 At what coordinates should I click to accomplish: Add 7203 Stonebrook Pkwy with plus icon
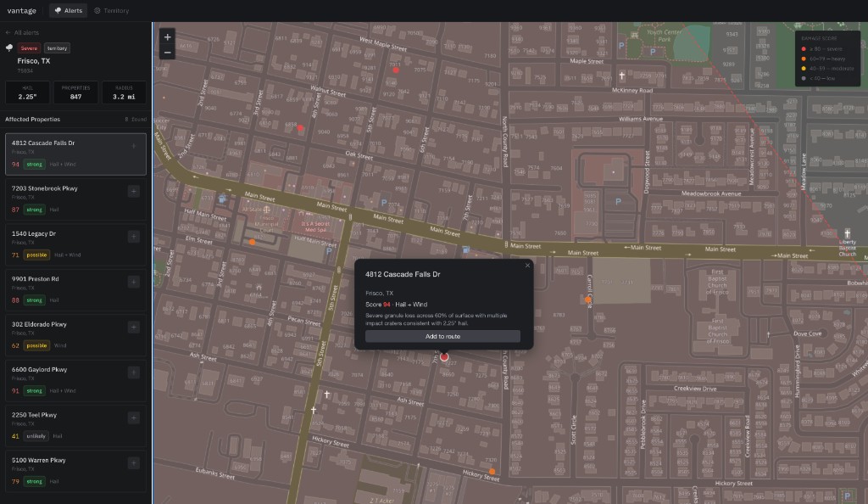(133, 191)
